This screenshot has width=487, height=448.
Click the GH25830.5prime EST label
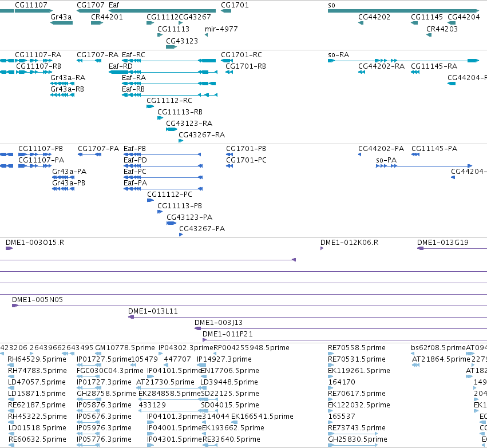(x=358, y=439)
